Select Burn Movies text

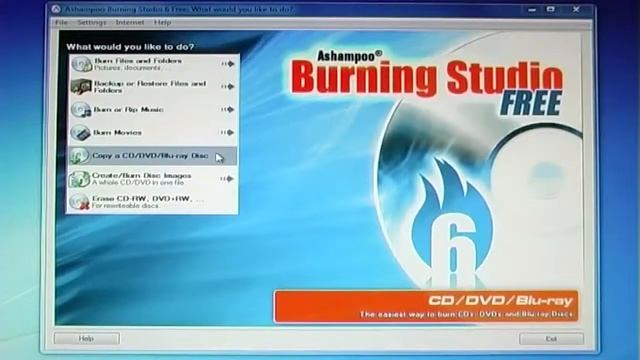tap(118, 133)
